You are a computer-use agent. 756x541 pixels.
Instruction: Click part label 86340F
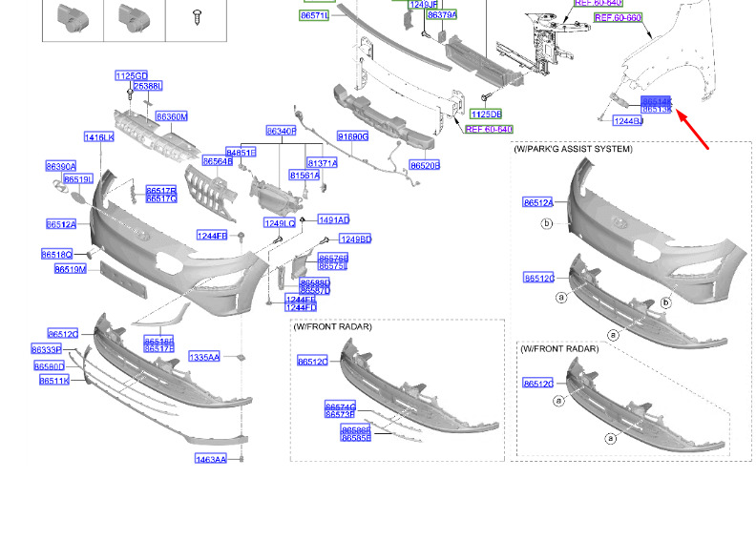[281, 131]
